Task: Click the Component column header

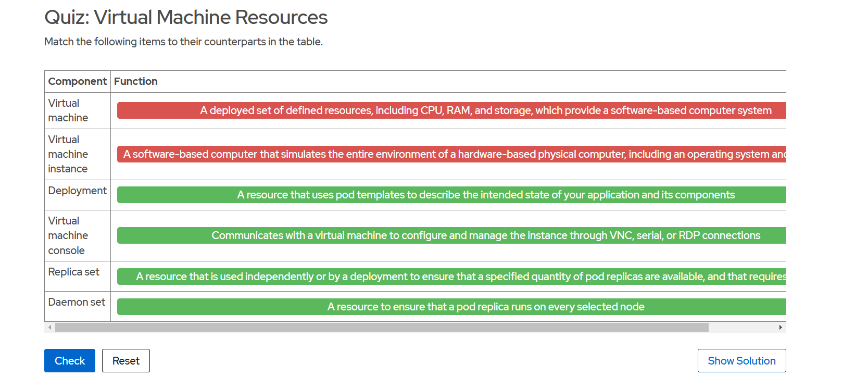Action: tap(77, 81)
